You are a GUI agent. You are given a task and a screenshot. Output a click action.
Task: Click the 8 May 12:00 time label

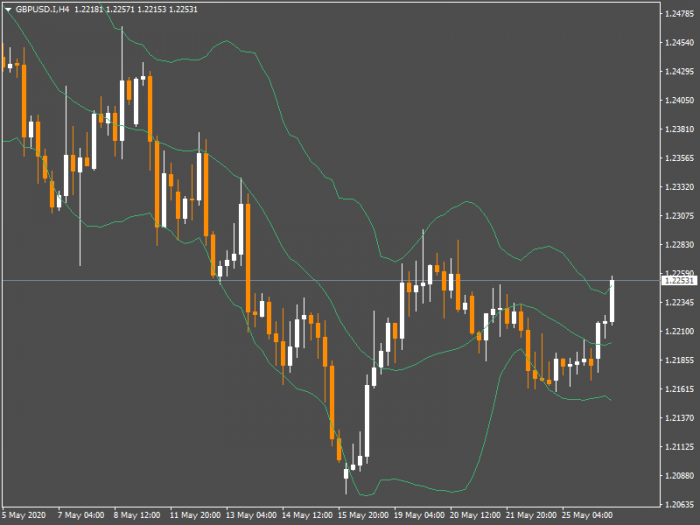coord(137,515)
